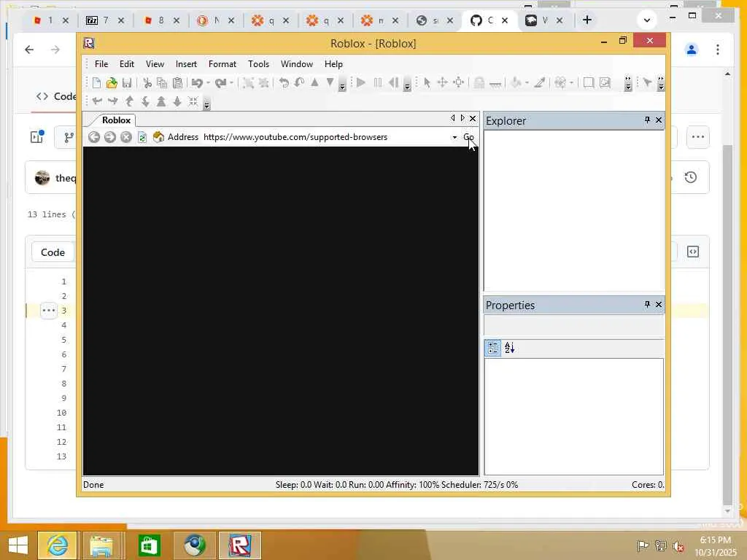Click the browser Forward button in Roblox
747x560 pixels.
(110, 137)
